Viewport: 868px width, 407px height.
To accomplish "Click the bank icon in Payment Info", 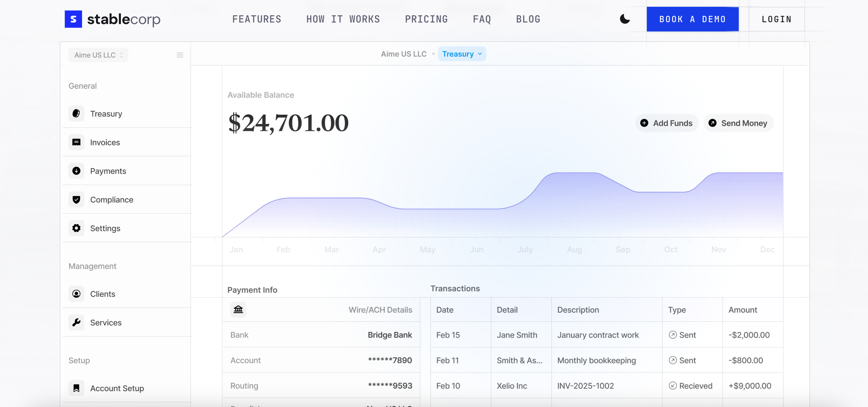I will click(238, 309).
